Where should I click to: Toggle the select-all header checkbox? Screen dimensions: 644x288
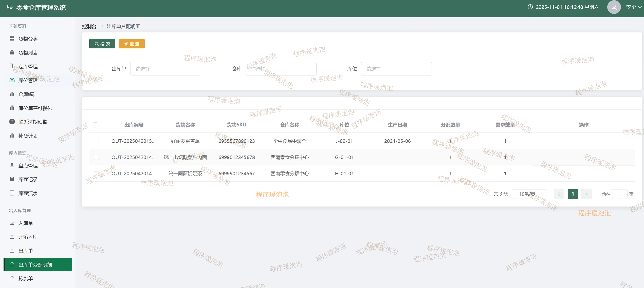pyautogui.click(x=95, y=125)
